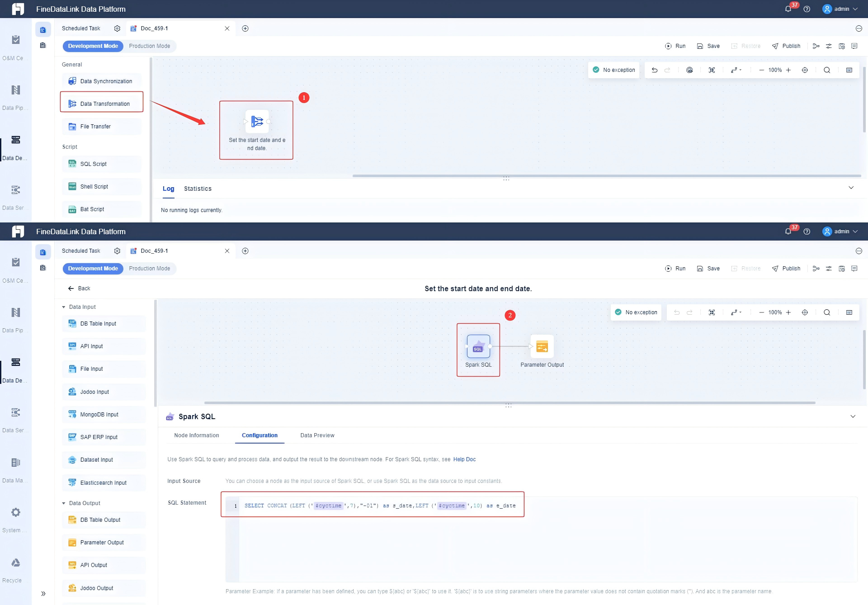The width and height of the screenshot is (868, 605).
Task: Click the Spark SQL node on canvas
Action: click(x=478, y=347)
